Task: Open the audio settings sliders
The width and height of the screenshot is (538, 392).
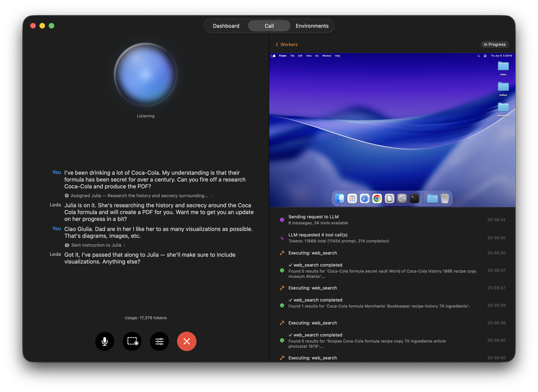Action: [159, 341]
